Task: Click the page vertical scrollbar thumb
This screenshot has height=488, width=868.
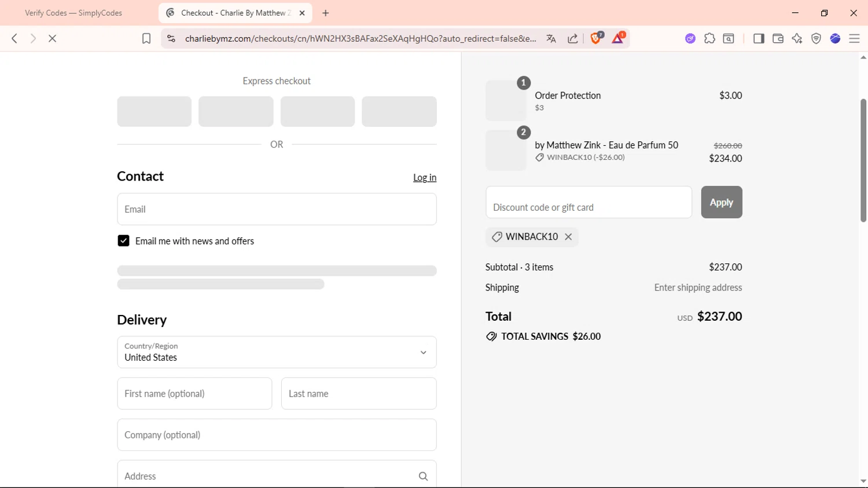Action: coord(863,160)
